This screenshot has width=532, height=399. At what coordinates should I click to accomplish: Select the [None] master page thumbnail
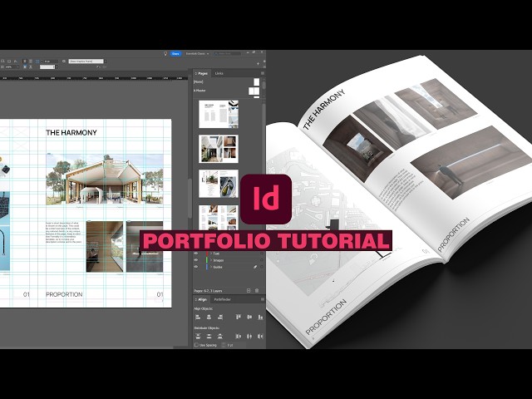(x=257, y=81)
